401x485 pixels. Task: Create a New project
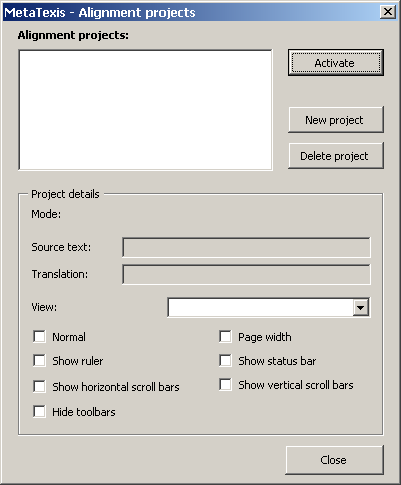click(x=336, y=120)
